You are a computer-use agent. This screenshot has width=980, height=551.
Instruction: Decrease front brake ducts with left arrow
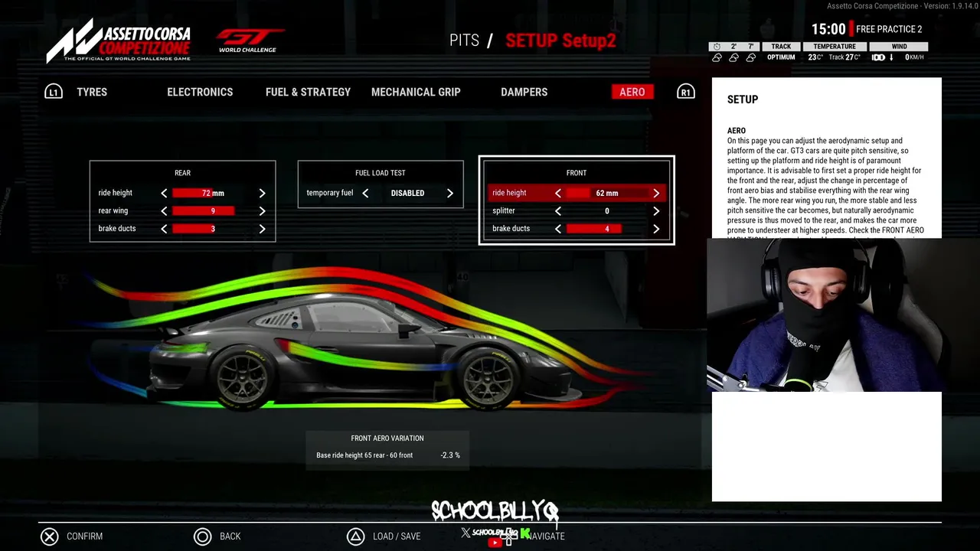558,229
